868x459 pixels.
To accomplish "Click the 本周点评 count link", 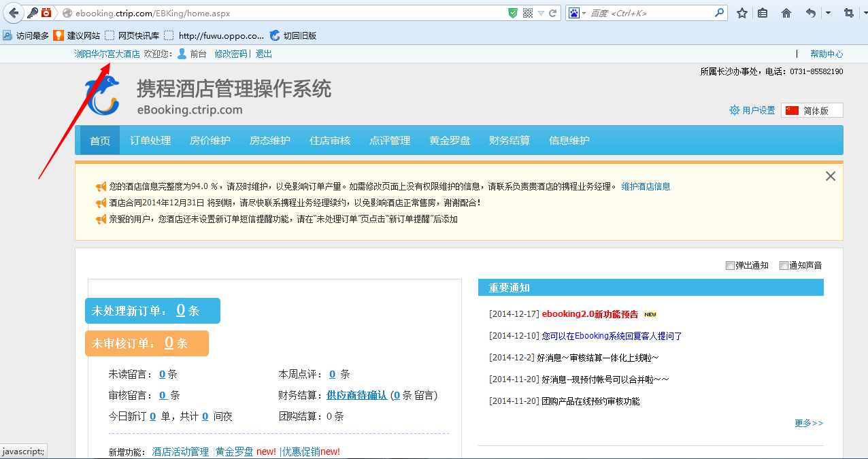I will [x=333, y=374].
